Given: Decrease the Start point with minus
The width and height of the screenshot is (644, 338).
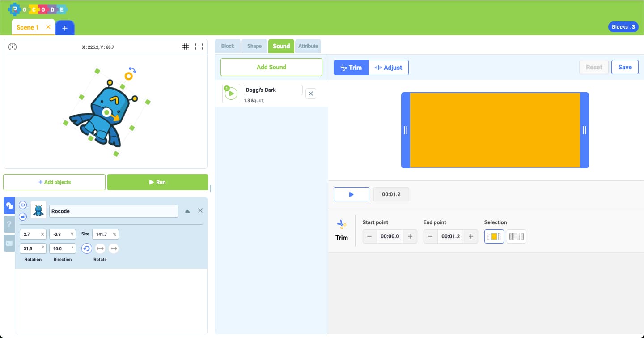Looking at the screenshot, I should click(369, 236).
